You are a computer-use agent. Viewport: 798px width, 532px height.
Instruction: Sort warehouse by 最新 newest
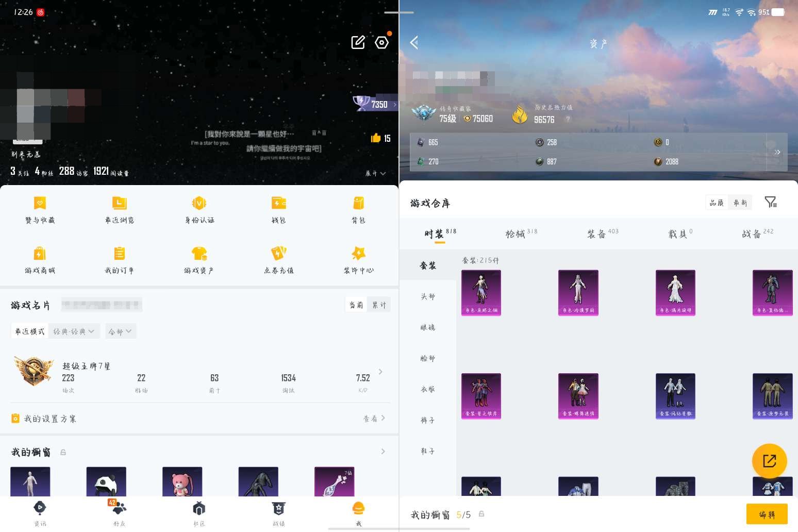(x=740, y=203)
